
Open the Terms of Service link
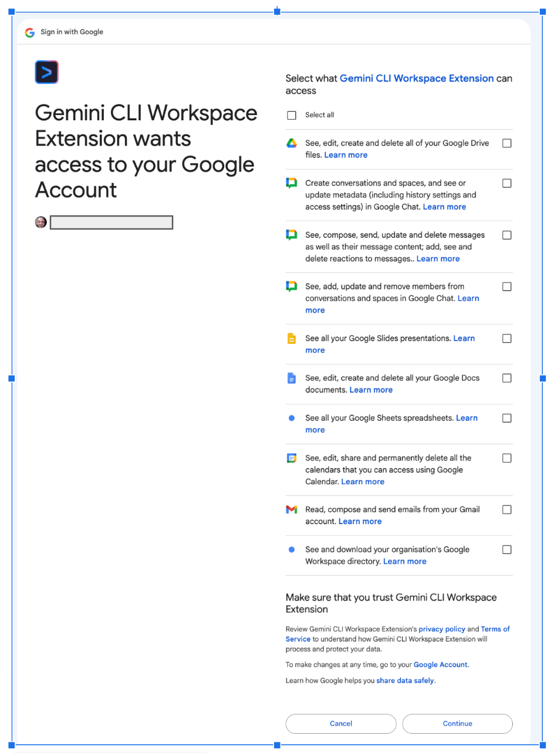tap(398, 634)
